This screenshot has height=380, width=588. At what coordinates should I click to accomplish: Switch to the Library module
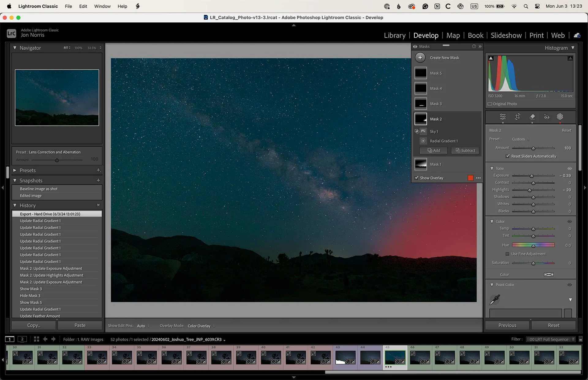[394, 36]
